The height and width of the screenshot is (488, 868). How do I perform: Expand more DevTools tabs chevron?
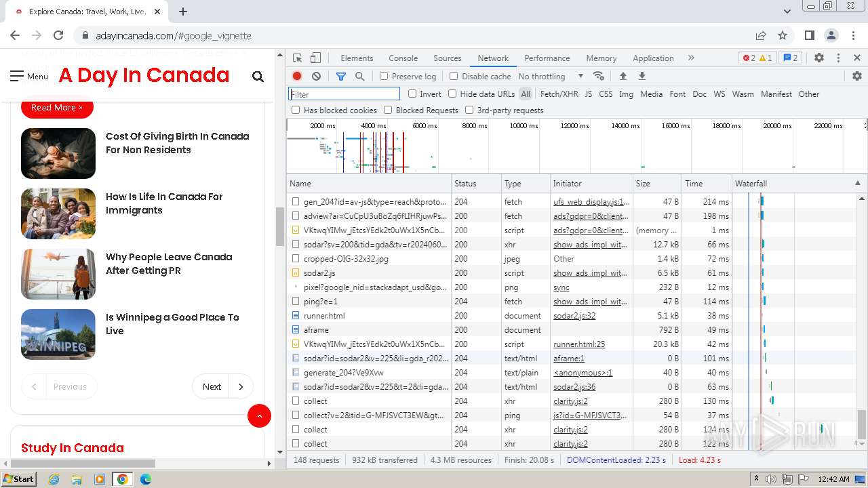[x=691, y=58]
